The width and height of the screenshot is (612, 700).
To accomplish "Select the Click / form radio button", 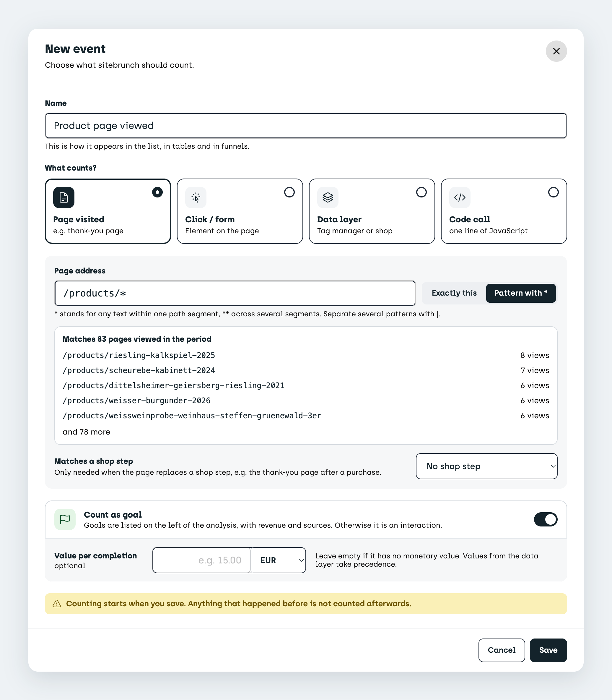I will coord(289,192).
